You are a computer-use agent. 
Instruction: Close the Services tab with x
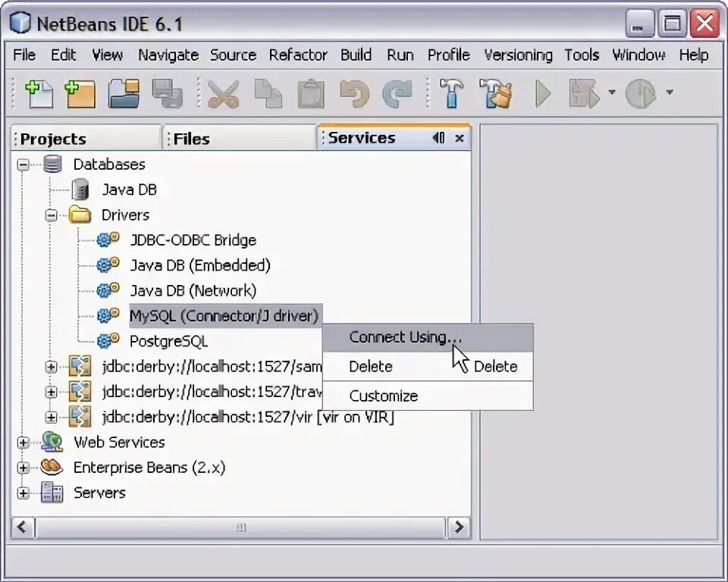pos(460,139)
